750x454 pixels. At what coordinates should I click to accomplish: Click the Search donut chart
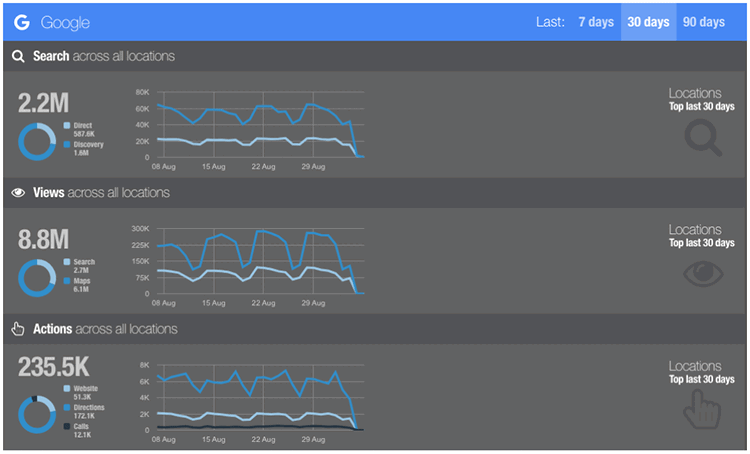coord(37,142)
